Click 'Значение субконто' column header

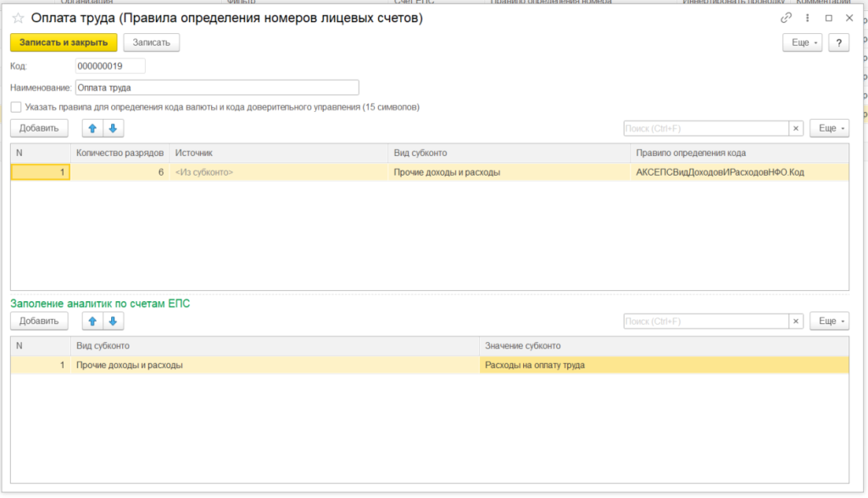coord(522,346)
